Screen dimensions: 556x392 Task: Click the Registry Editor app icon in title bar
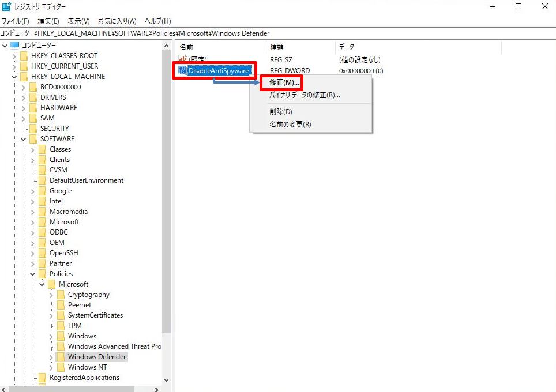click(6, 6)
